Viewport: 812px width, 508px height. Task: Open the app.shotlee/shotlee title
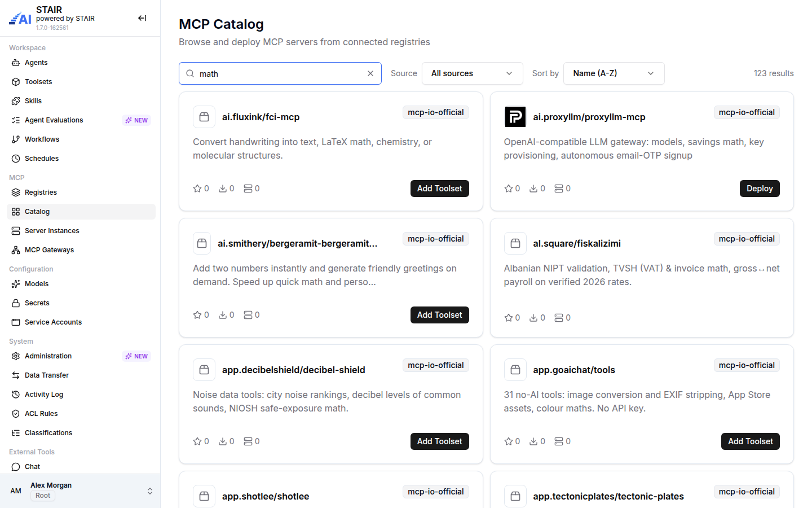pyautogui.click(x=266, y=496)
